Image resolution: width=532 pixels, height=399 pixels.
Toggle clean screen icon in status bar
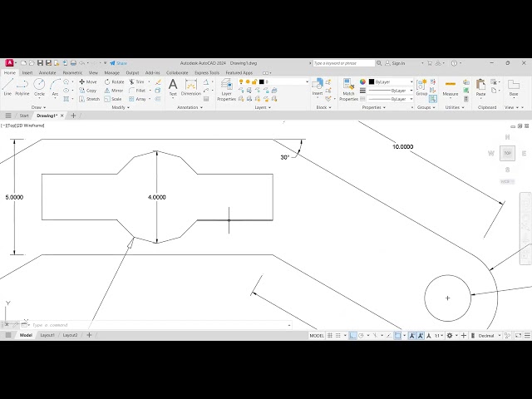tap(518, 336)
